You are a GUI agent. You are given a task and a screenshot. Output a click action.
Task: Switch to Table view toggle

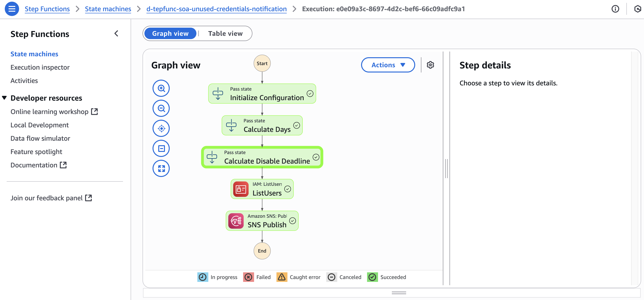pos(225,34)
